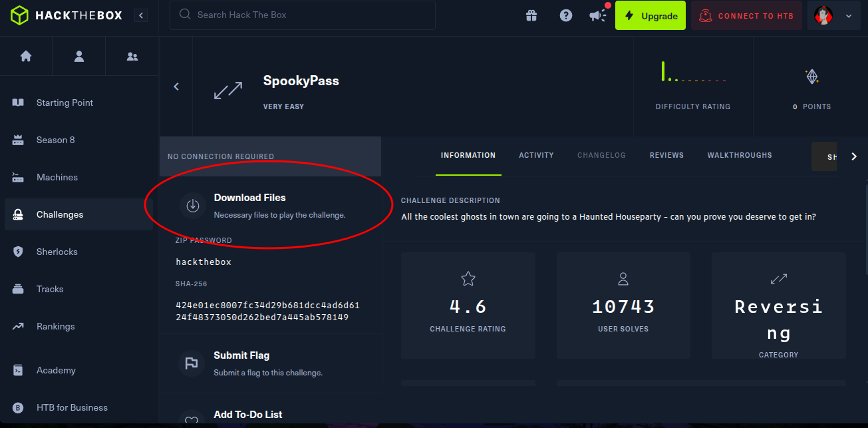Click the Search Hack The Box field

[x=303, y=15]
